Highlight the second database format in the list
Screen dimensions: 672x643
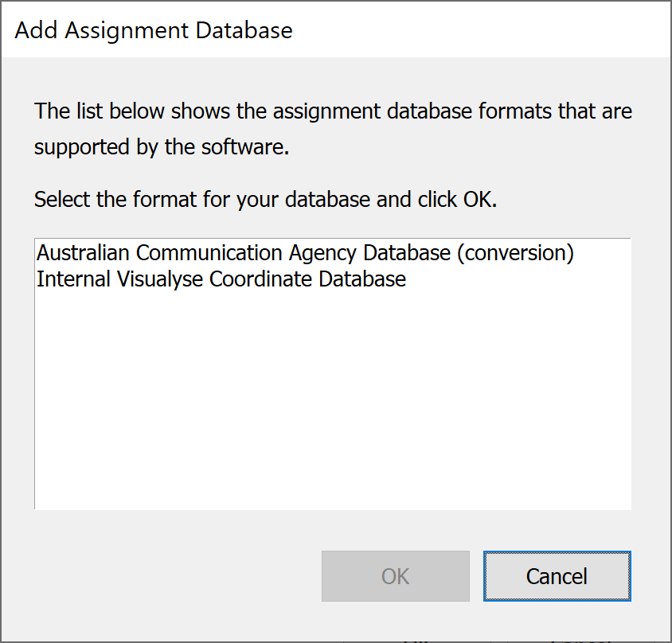coord(221,279)
